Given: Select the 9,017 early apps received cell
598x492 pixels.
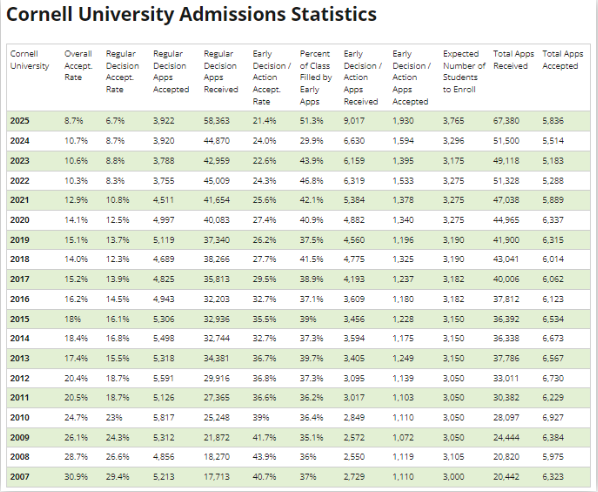Looking at the screenshot, I should 354,121.
